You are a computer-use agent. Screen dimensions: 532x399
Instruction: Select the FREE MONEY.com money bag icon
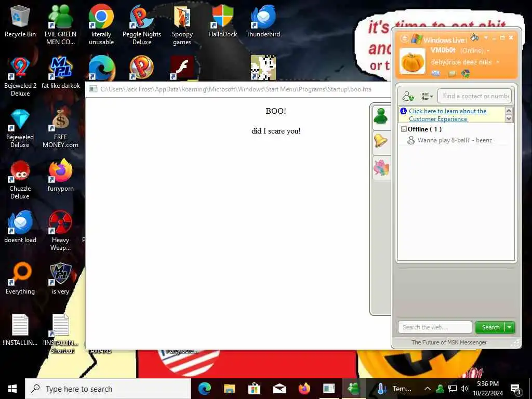pos(60,128)
